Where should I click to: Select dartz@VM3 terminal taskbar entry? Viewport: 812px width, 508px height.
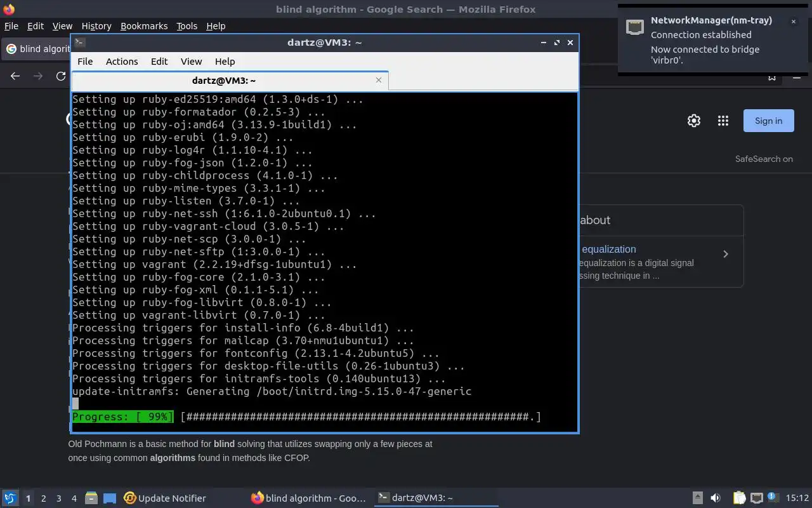[x=435, y=498]
